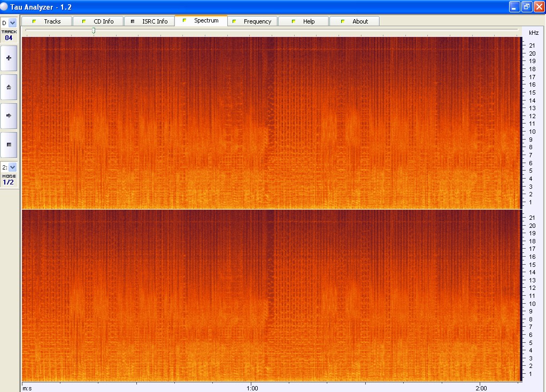Click the Spectrum tab
This screenshot has width=546, height=392.
click(x=201, y=21)
